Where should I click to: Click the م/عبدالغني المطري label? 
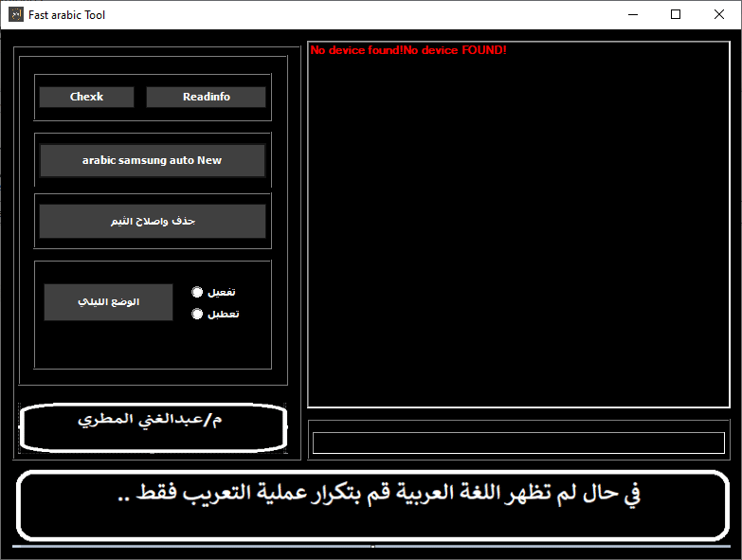tap(150, 420)
